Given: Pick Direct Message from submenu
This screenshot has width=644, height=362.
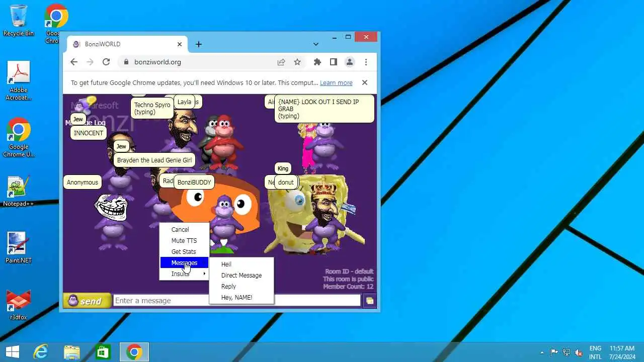Looking at the screenshot, I should click(x=242, y=276).
